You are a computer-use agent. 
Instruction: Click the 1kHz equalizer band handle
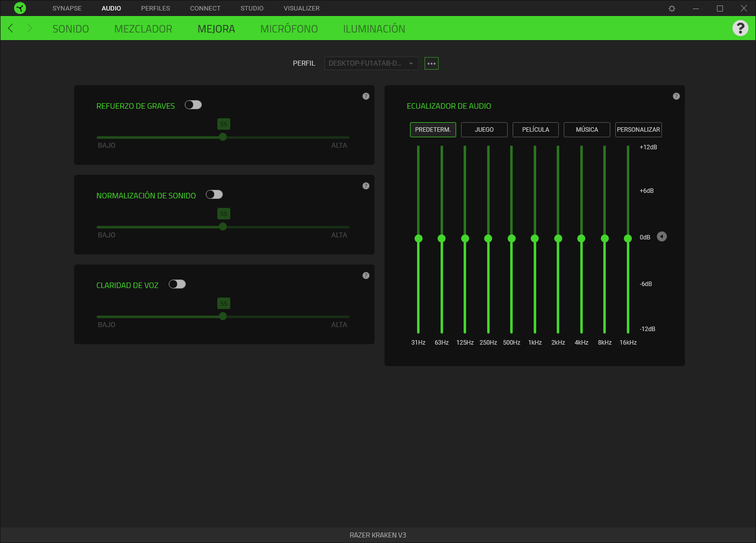pyautogui.click(x=535, y=238)
